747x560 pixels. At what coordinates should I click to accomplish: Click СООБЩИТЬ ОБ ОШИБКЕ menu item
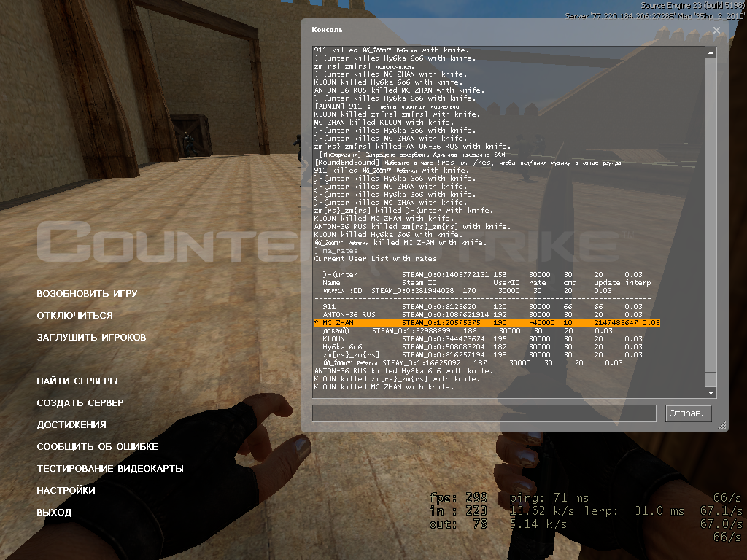(97, 447)
